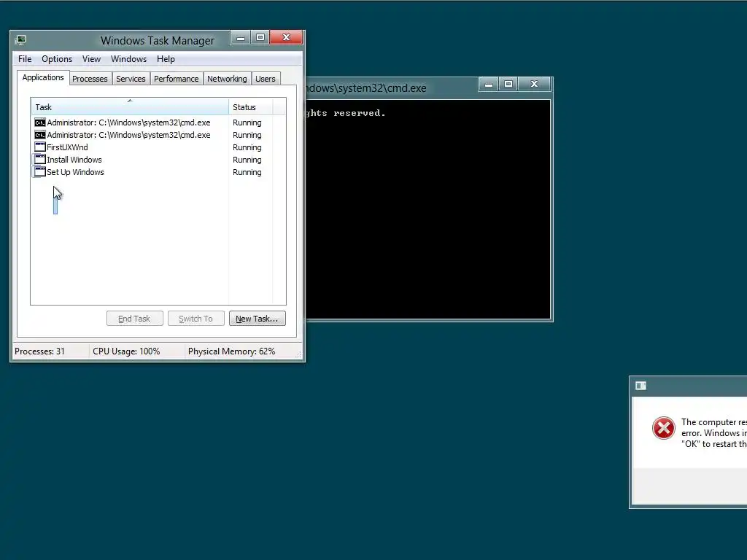Click the Physical Memory: 62% status entry

231,351
